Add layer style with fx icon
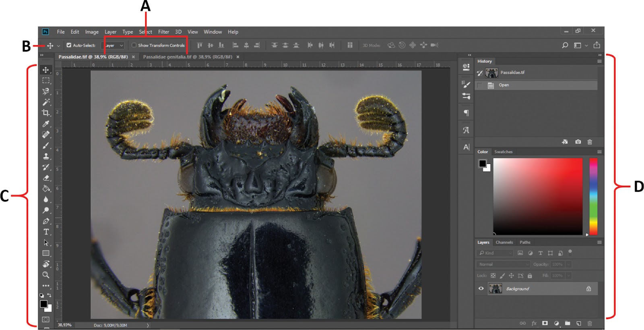 tap(534, 323)
